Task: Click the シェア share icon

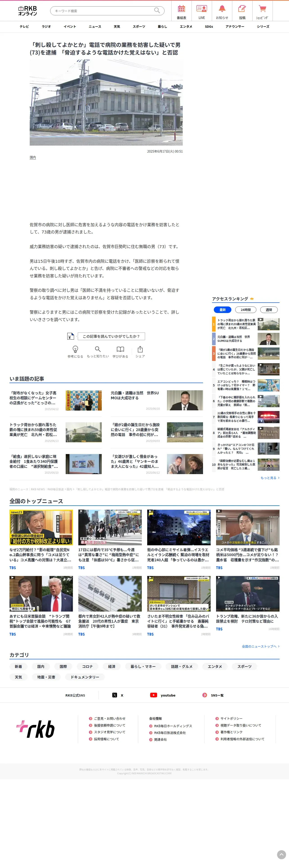Action: click(x=140, y=349)
